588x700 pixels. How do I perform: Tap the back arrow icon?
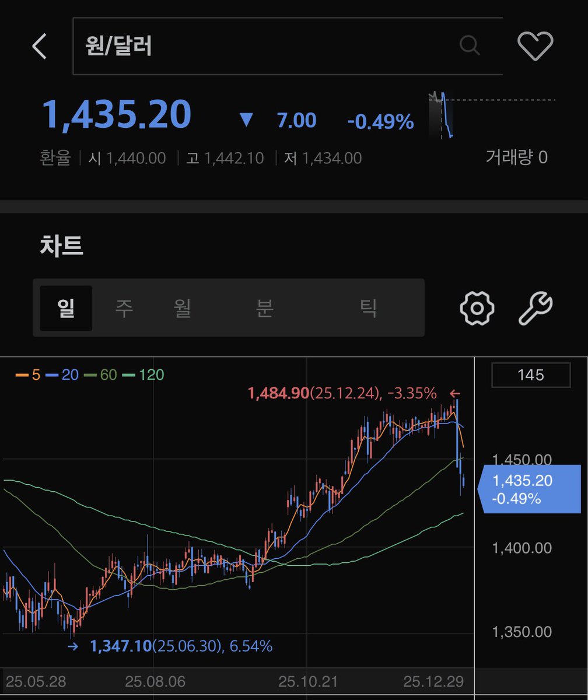click(39, 46)
